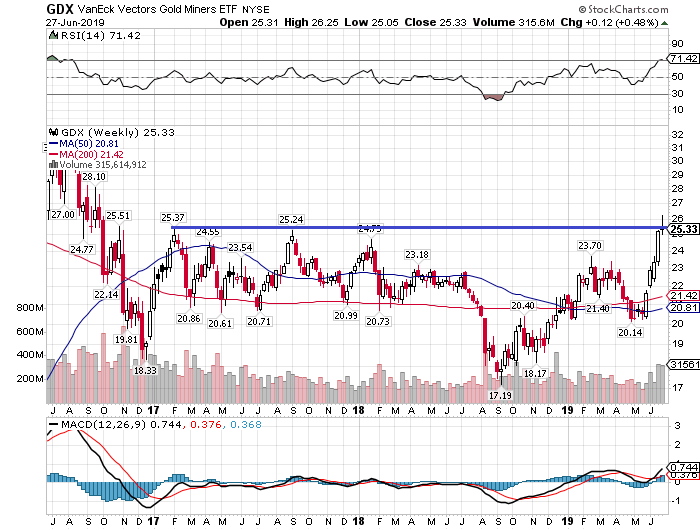Click the 22.14 low price label
700x530 pixels.
click(106, 295)
